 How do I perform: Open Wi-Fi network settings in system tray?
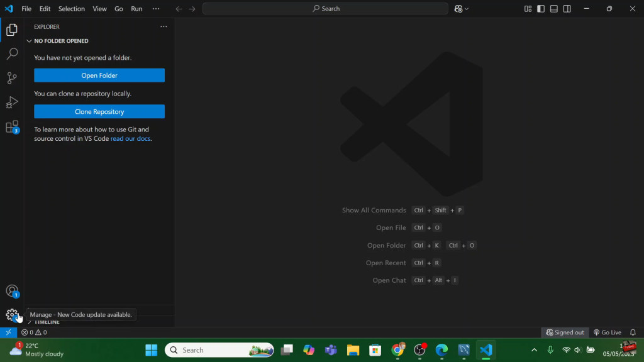(x=566, y=350)
